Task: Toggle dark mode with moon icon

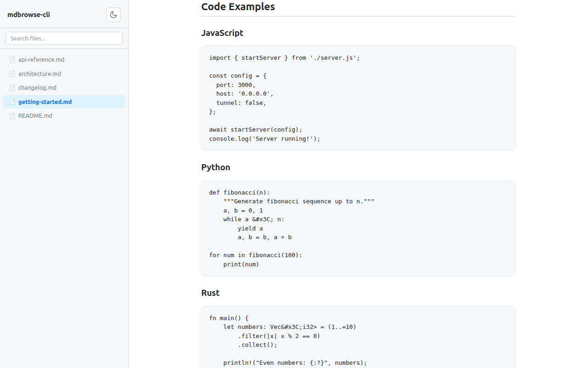Action: click(113, 15)
